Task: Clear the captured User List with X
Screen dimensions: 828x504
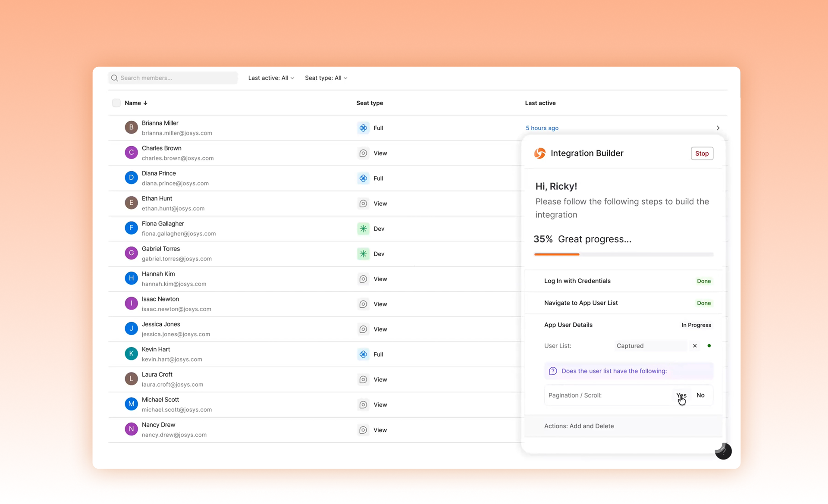Action: coord(695,346)
